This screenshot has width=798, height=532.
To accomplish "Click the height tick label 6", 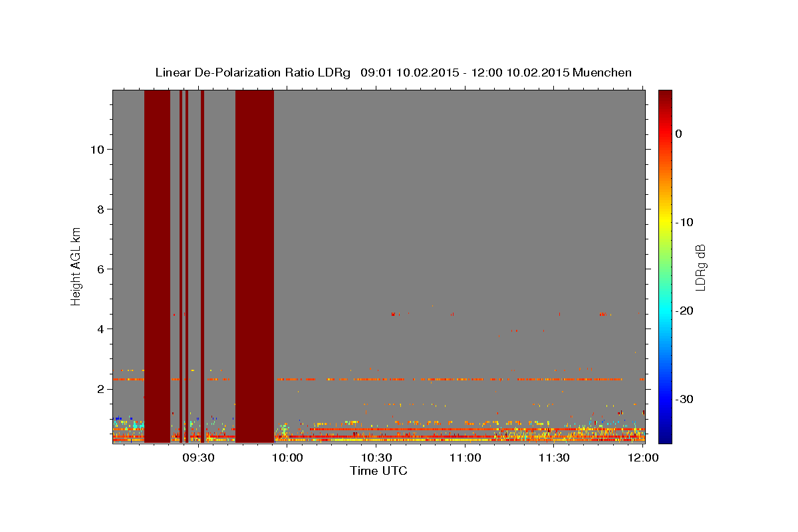I will pos(100,269).
